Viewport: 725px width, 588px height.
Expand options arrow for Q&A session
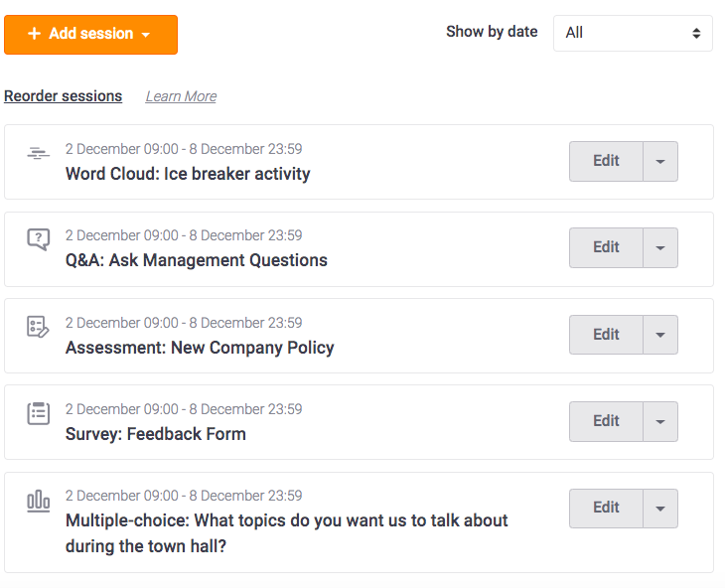[660, 247]
